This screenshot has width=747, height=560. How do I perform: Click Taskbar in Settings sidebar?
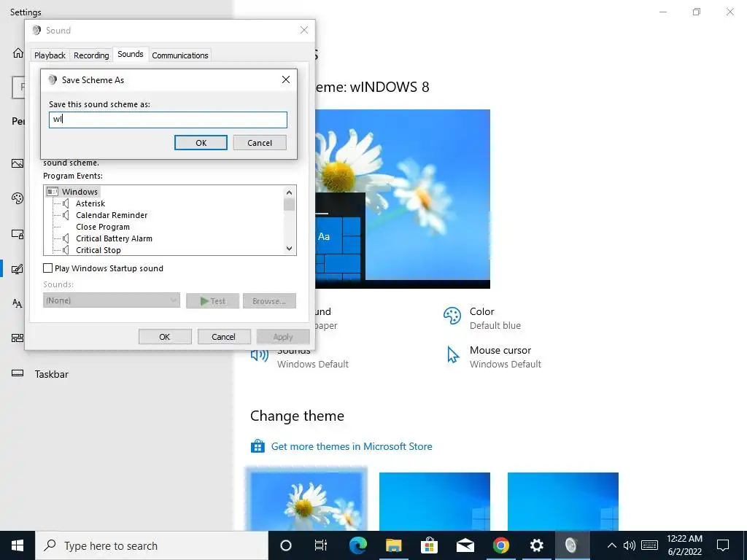coord(52,374)
